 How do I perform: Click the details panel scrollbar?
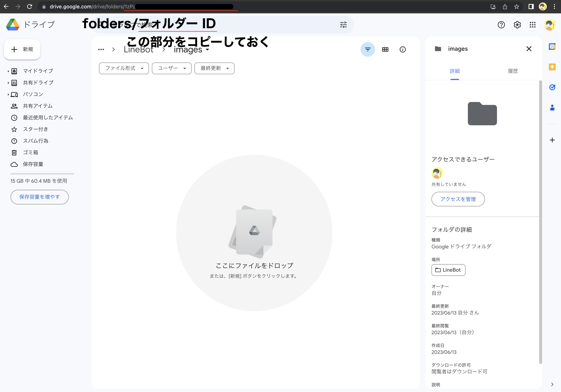[540, 222]
